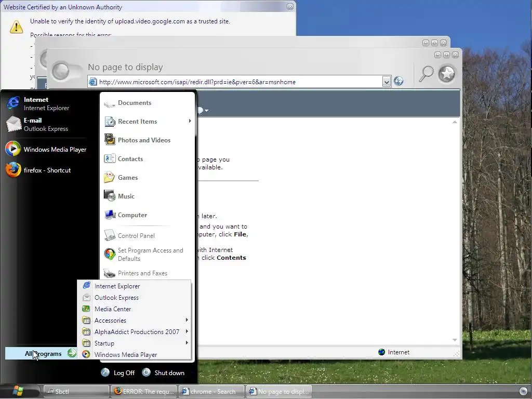Click the Go/refresh globe button beside address bar
This screenshot has width=532, height=399.
[x=398, y=81]
